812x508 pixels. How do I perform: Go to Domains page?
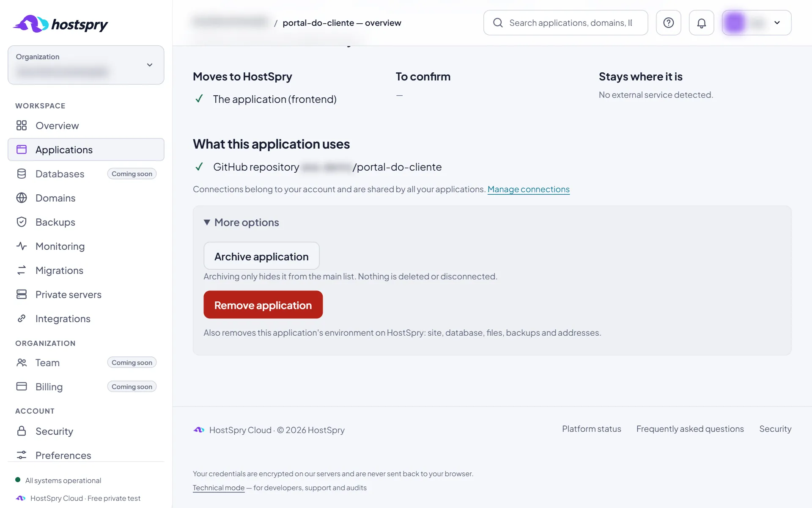pos(86,198)
